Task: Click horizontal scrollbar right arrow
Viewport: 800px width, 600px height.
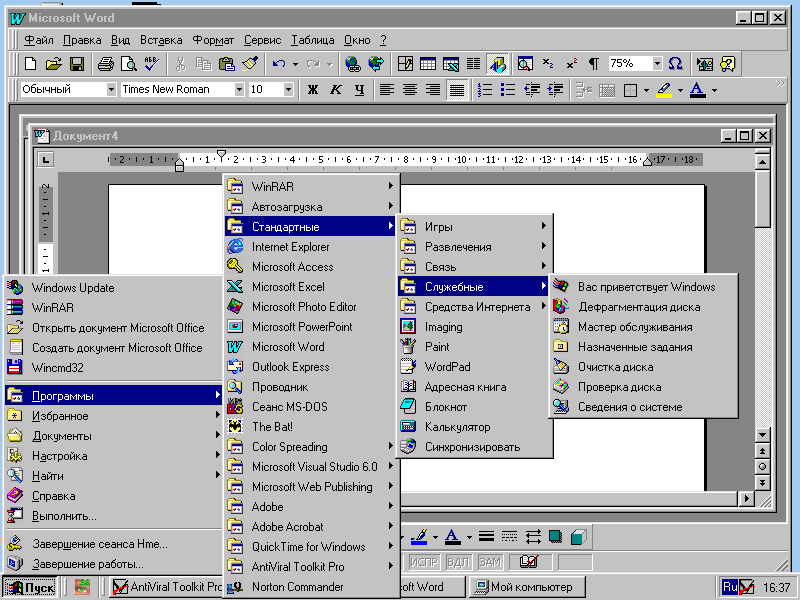Action: click(x=747, y=498)
